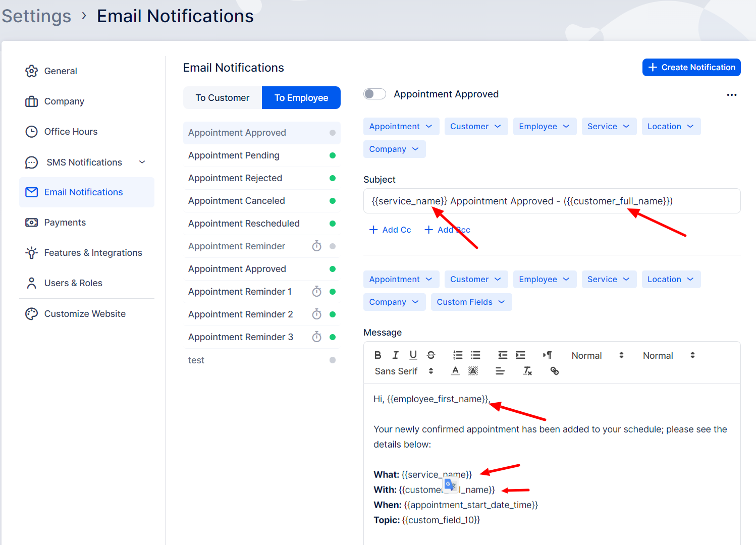The height and width of the screenshot is (545, 756).
Task: Clear text formatting in editor
Action: [x=527, y=371]
